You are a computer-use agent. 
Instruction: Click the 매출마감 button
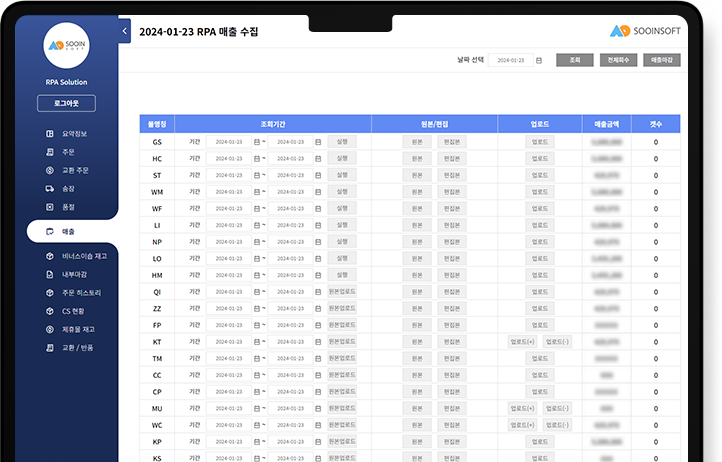coord(662,60)
